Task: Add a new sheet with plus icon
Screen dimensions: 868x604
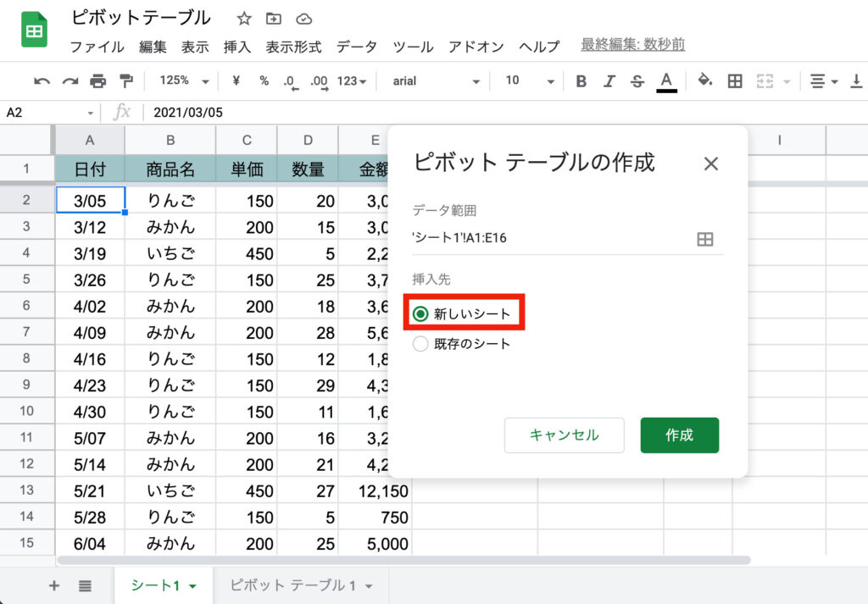Action: pyautogui.click(x=53, y=585)
